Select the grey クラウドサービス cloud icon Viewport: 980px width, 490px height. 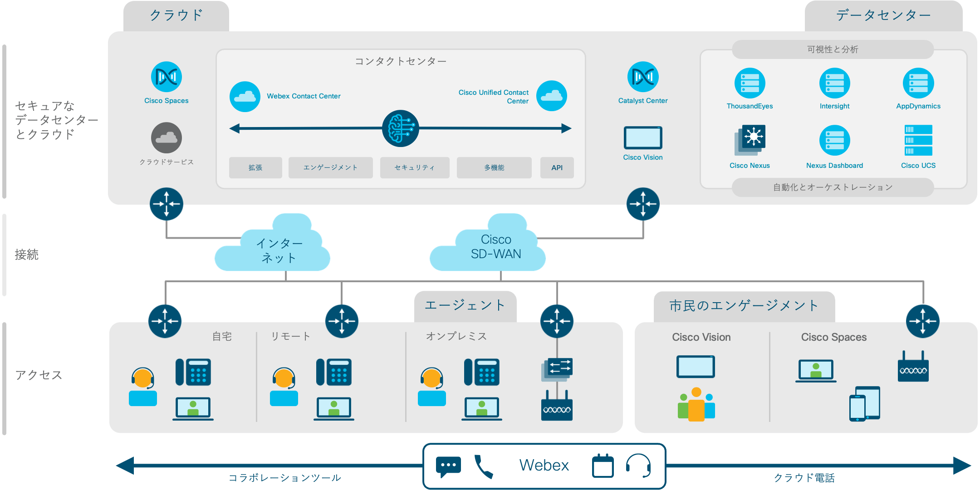167,138
